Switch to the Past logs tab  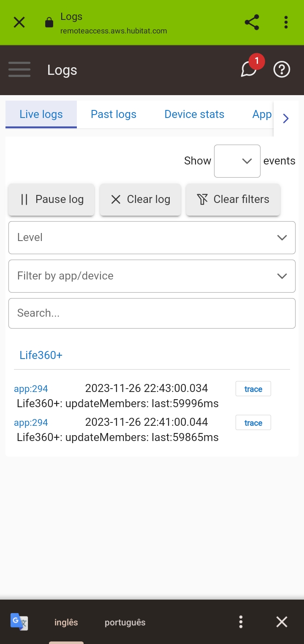pos(114,114)
